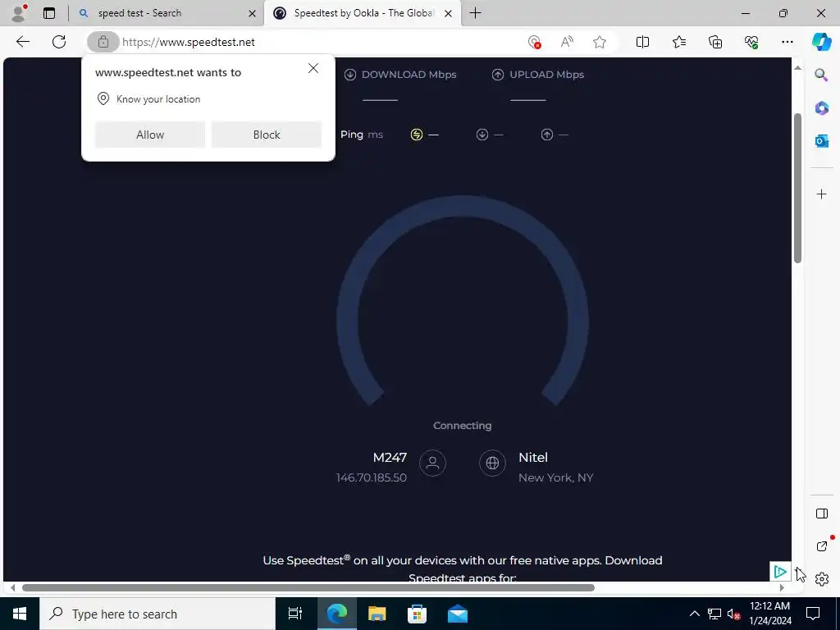Click IP address 146.70.185.50

372,477
